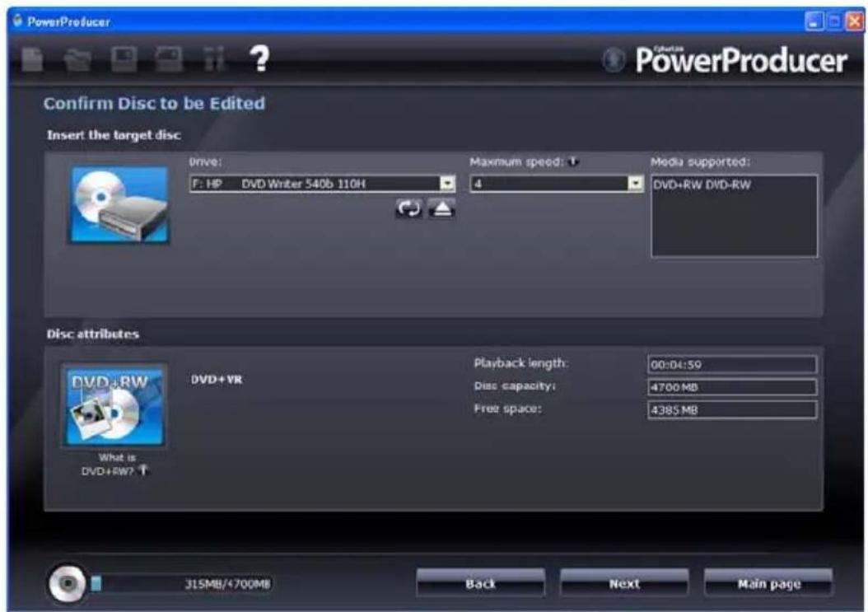Click the Free space 4385 MB field
The image size is (868, 612).
click(732, 410)
